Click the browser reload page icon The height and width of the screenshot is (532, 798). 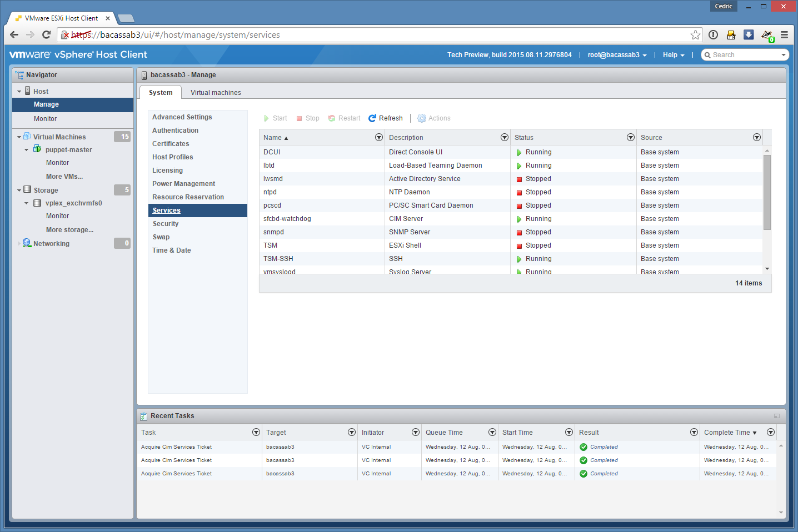[47, 35]
